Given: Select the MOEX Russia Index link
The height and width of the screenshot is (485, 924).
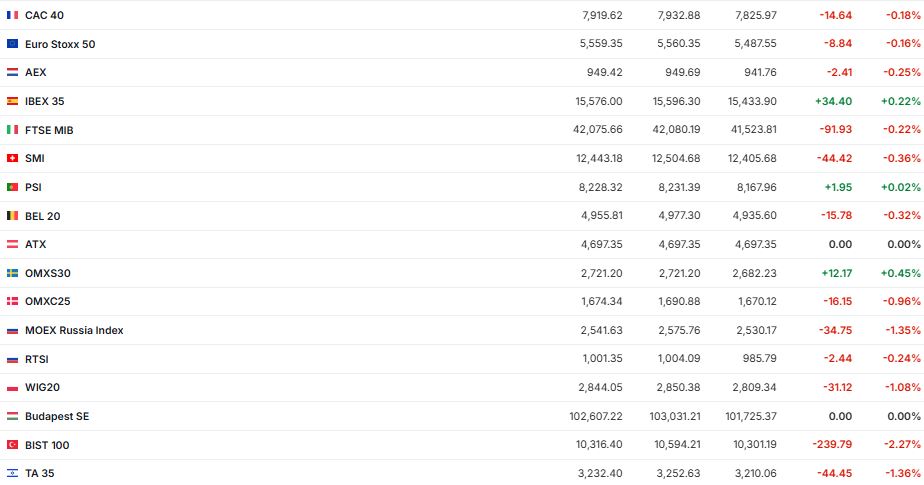Looking at the screenshot, I should tap(74, 330).
